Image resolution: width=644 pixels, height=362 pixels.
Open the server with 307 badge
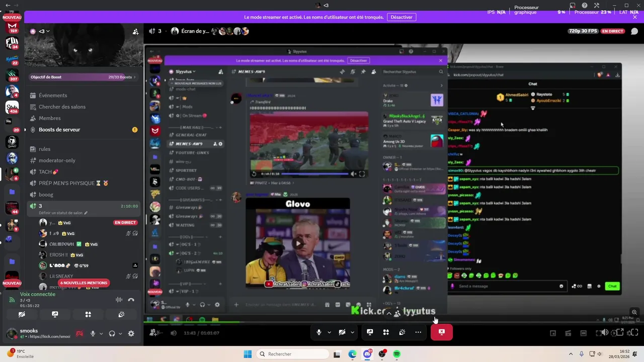pos(12,75)
